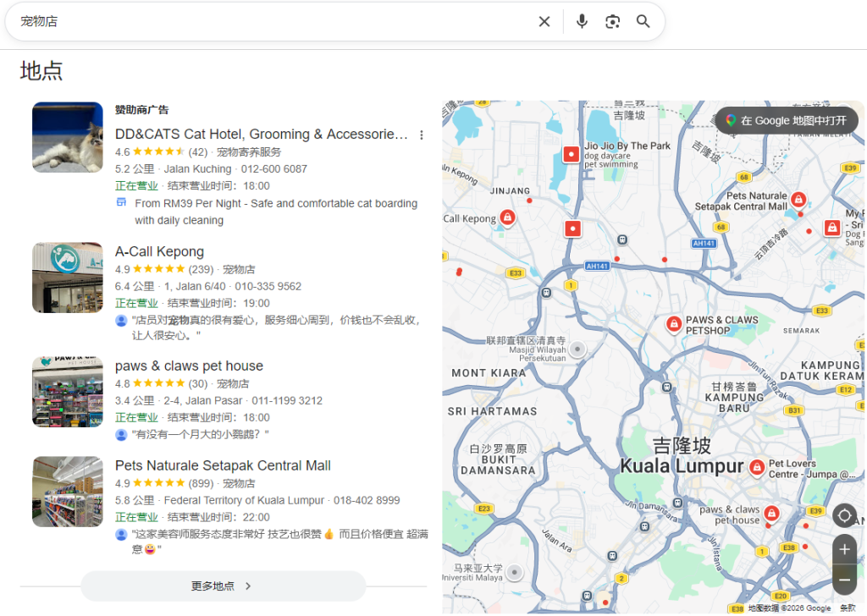Screen dimensions: 867x616
Task: Select red square pin near AH141 junction
Action: click(x=573, y=228)
